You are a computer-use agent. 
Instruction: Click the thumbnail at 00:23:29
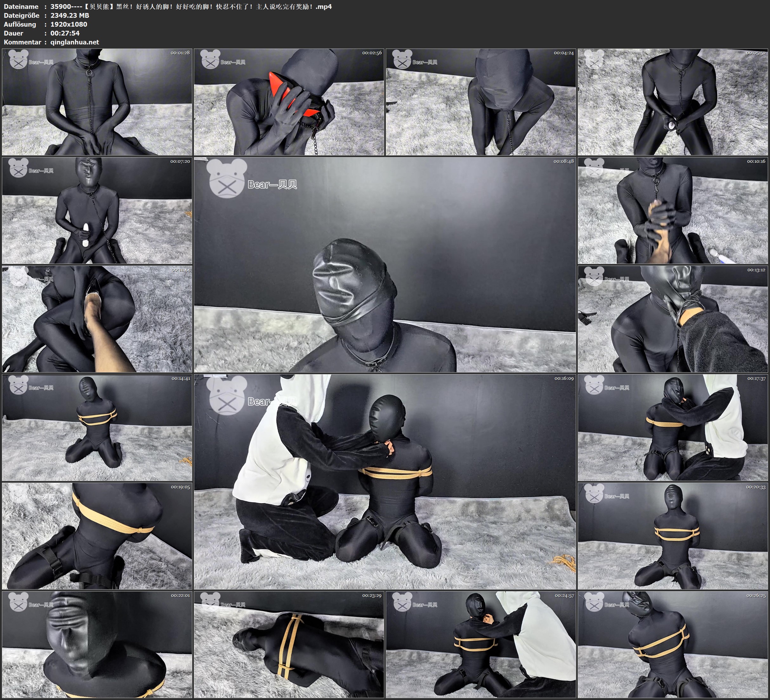(x=289, y=644)
